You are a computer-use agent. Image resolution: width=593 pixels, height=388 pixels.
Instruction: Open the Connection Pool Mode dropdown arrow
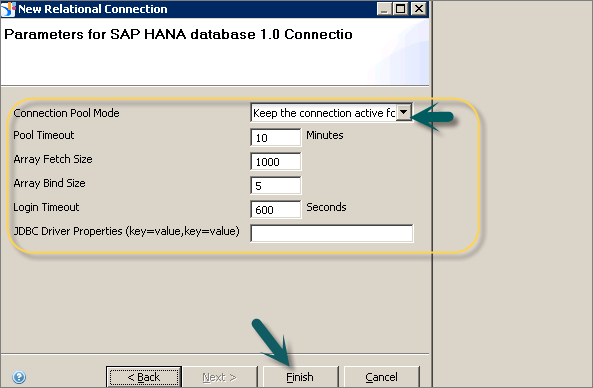(x=404, y=112)
